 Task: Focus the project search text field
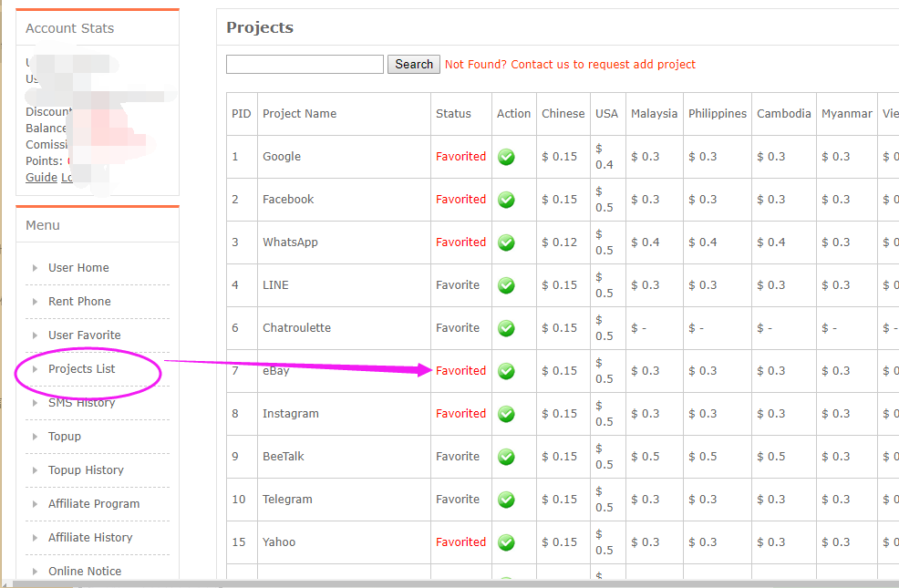click(305, 65)
